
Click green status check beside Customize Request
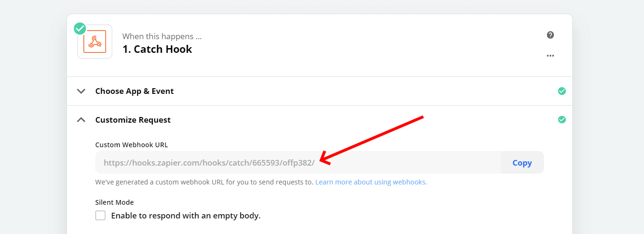561,120
